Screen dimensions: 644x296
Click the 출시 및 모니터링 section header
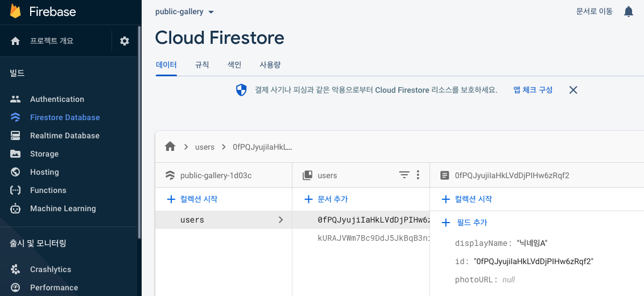point(38,244)
